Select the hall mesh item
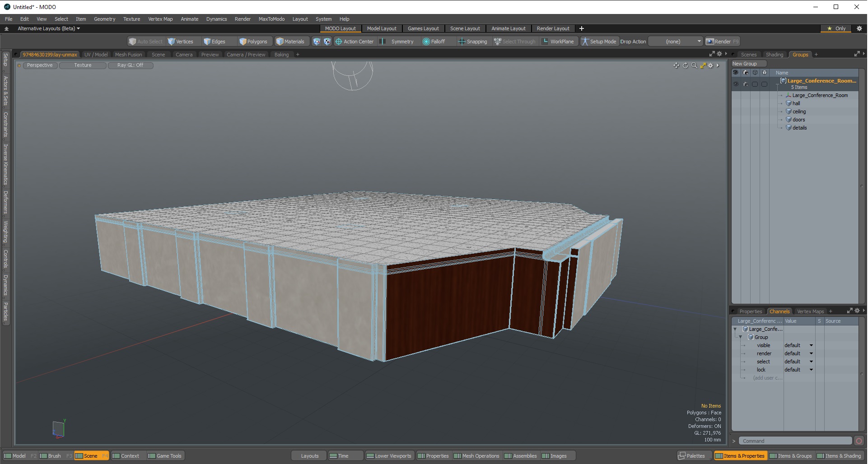The height and width of the screenshot is (464, 868). click(x=796, y=103)
